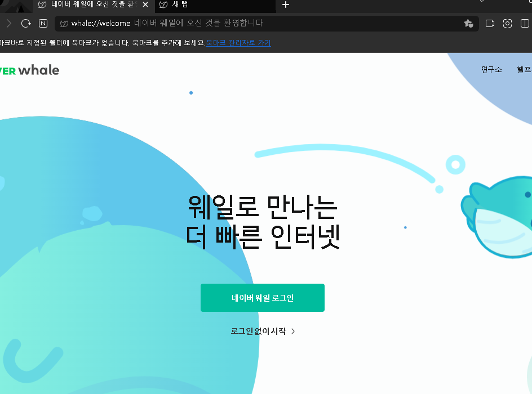Click the whale mascot illustration
The height and width of the screenshot is (394, 532).
coord(497,217)
